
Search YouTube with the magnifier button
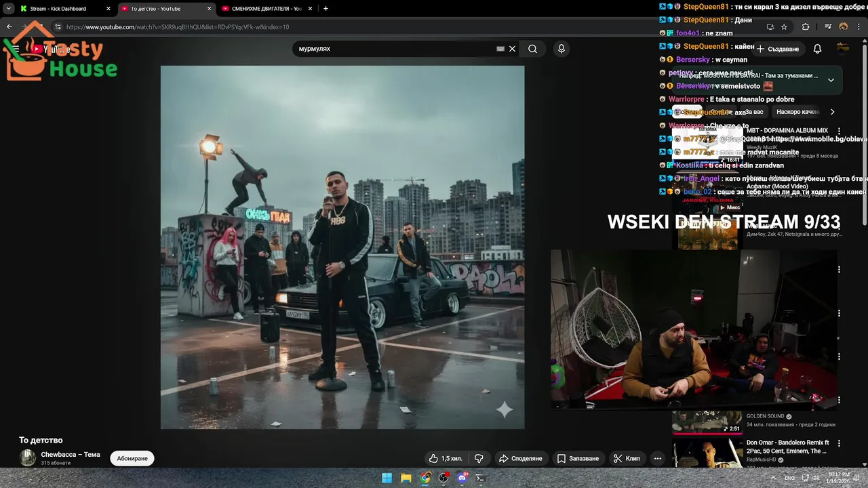tap(532, 49)
